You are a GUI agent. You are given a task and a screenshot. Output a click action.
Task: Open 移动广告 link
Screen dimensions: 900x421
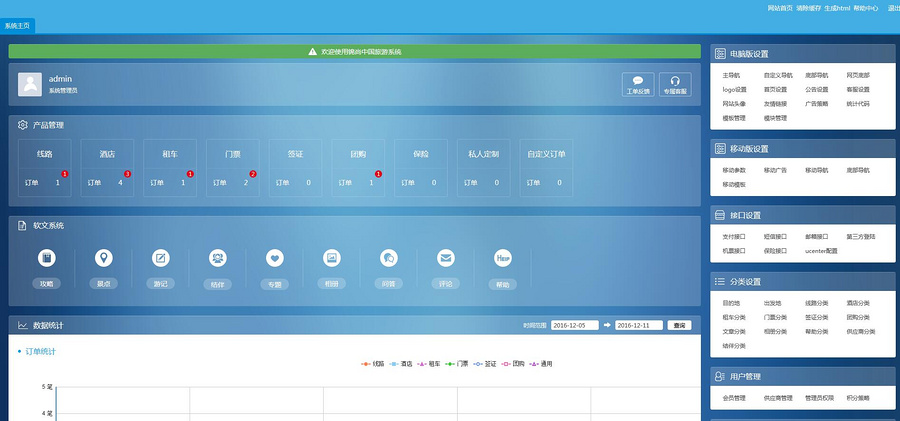coord(775,171)
